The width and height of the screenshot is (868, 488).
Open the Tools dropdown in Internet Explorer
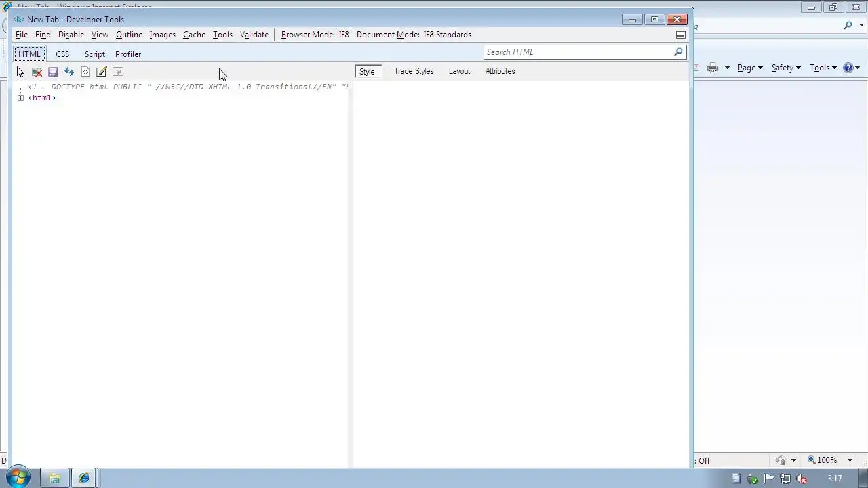point(823,68)
